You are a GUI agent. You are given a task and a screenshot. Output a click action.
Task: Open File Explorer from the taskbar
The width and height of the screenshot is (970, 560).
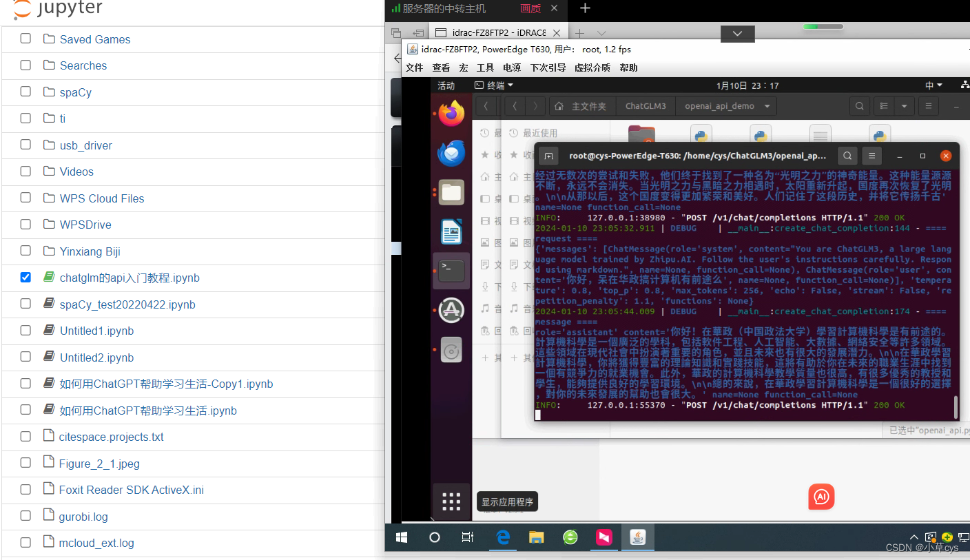coord(536,537)
